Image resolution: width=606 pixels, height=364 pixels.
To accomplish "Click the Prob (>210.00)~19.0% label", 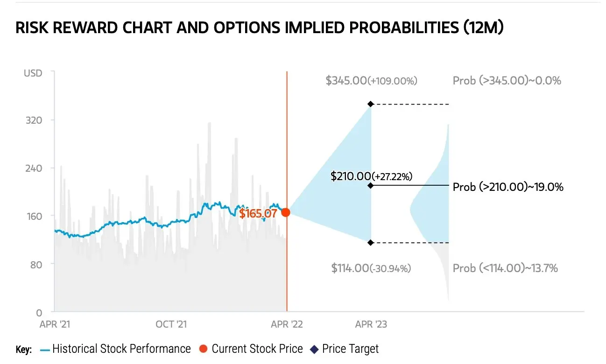I will click(x=508, y=187).
